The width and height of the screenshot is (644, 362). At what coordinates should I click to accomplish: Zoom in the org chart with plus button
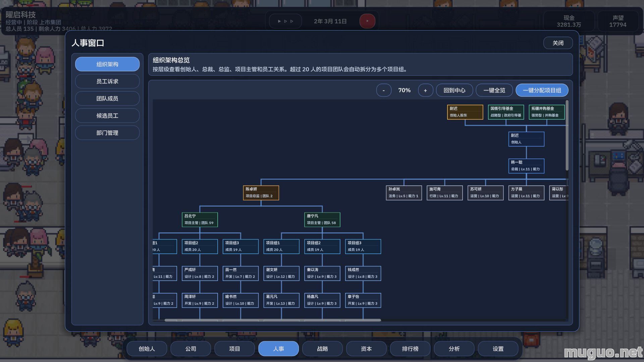[x=425, y=90]
